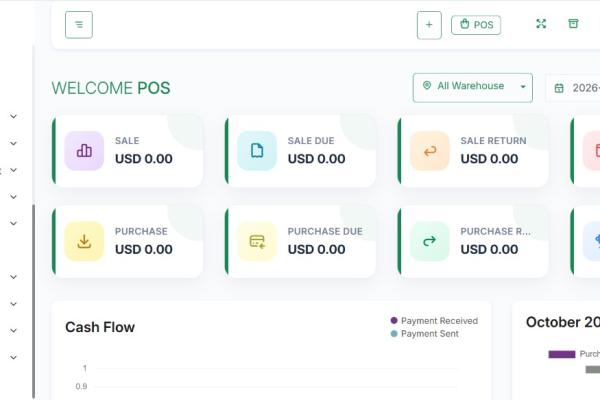Screen dimensions: 600x400
Task: Click the sidebar vertical scrollbar
Action: [x=34, y=302]
